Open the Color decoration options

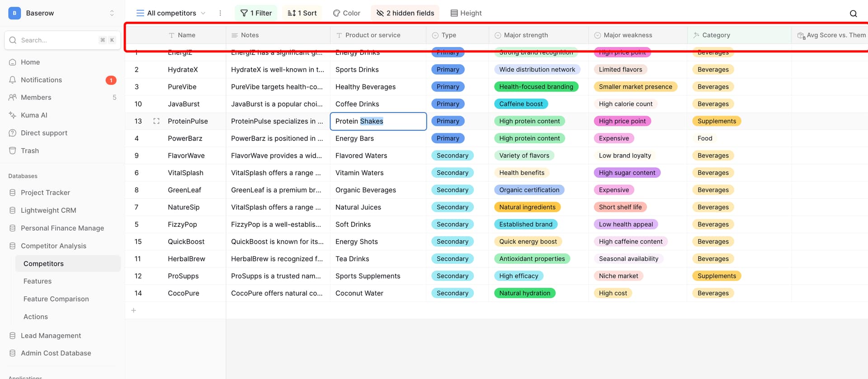tap(347, 13)
